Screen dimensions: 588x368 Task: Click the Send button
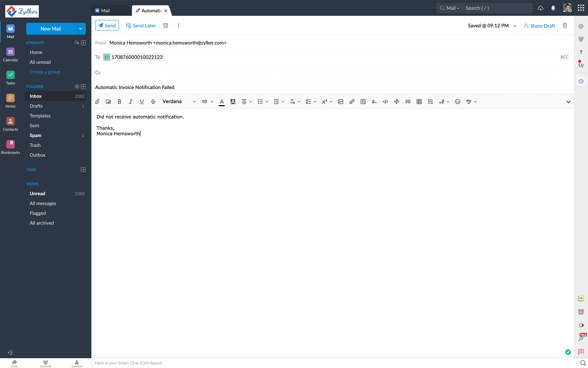point(107,26)
